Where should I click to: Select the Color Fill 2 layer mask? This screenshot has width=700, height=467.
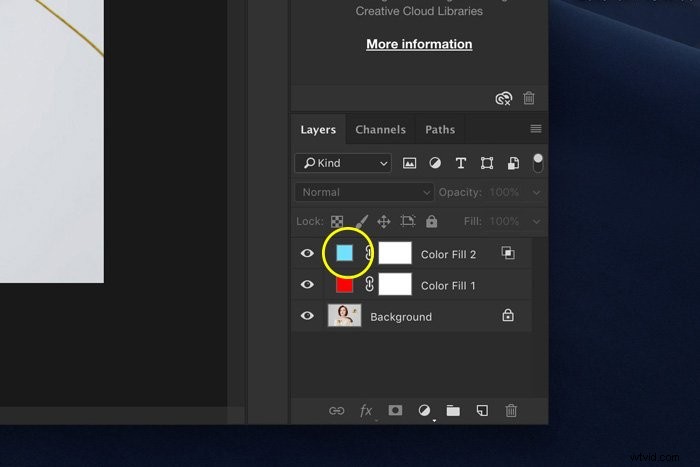(x=395, y=253)
